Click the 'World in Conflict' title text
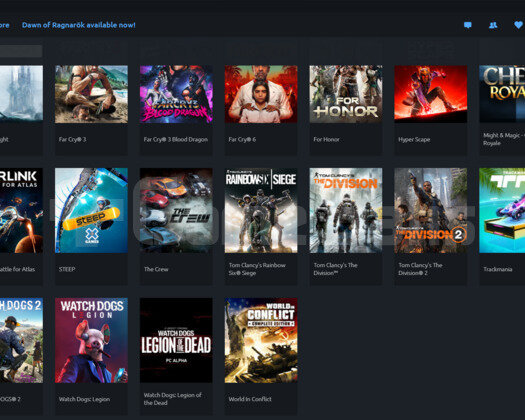Viewport: 525px width, 420px height. click(x=250, y=399)
